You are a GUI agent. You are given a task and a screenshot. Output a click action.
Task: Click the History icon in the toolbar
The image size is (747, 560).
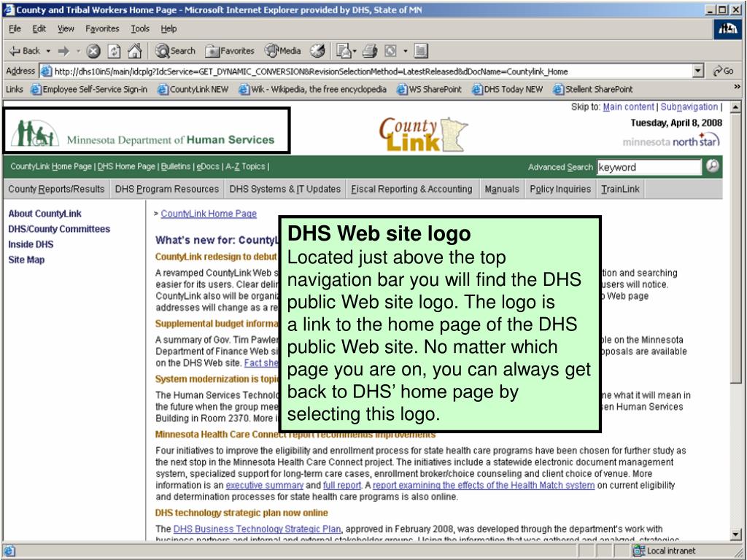(x=318, y=50)
